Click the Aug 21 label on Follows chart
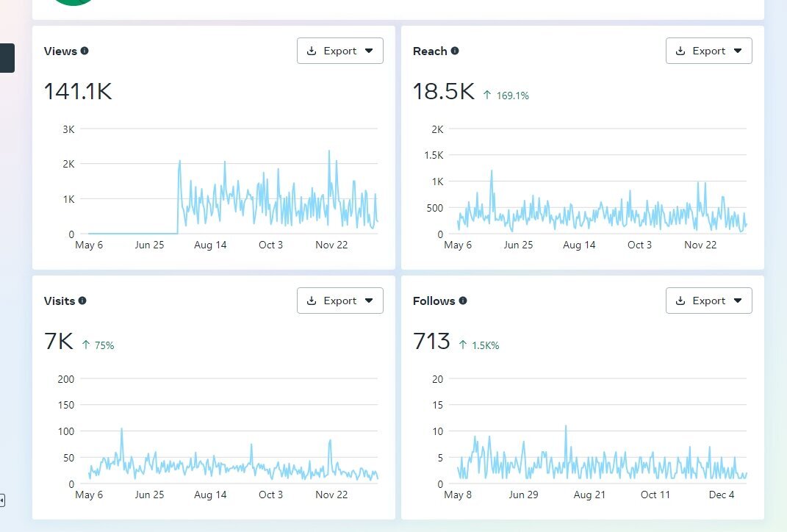Image resolution: width=787 pixels, height=532 pixels. click(589, 495)
